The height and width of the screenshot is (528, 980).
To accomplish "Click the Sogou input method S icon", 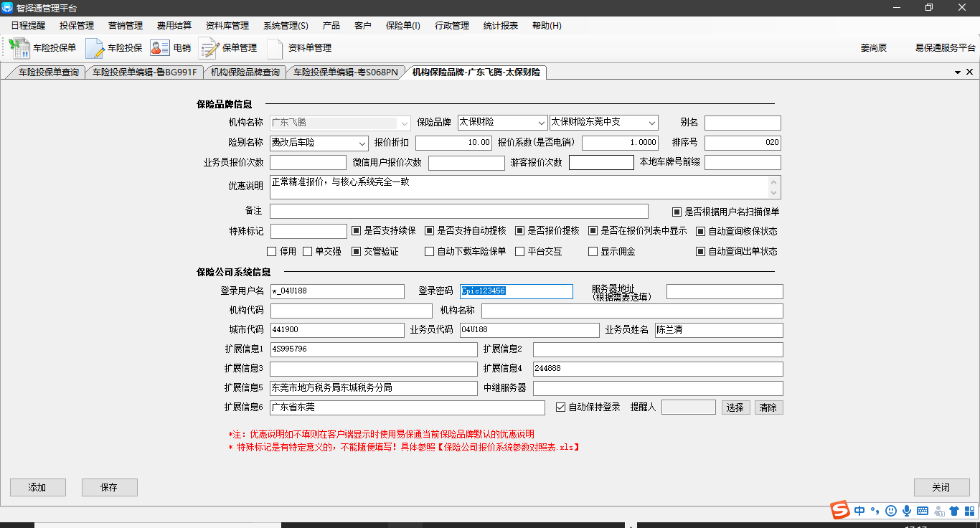I will coord(840,510).
